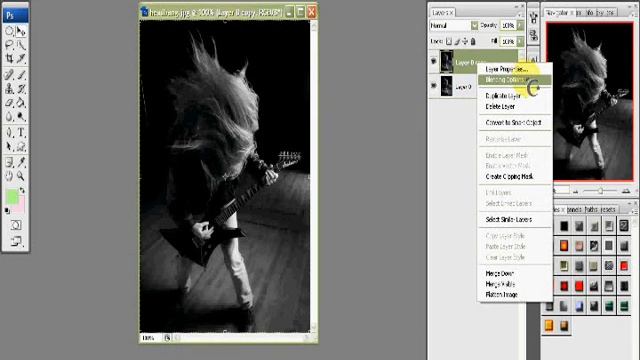Select the Layers panel tab
The width and height of the screenshot is (640, 360).
click(442, 13)
